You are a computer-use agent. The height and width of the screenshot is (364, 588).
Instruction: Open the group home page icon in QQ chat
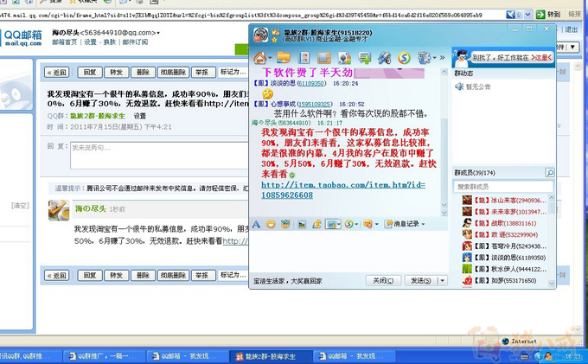coord(259,58)
